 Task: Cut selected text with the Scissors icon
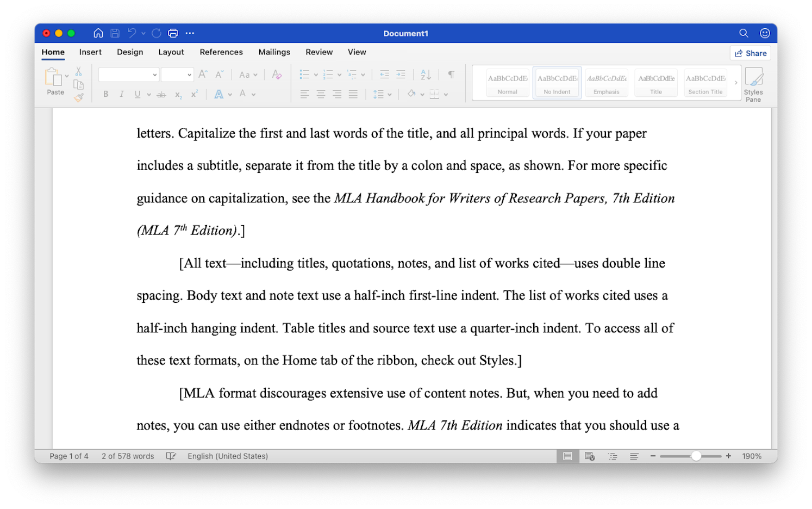coord(79,71)
